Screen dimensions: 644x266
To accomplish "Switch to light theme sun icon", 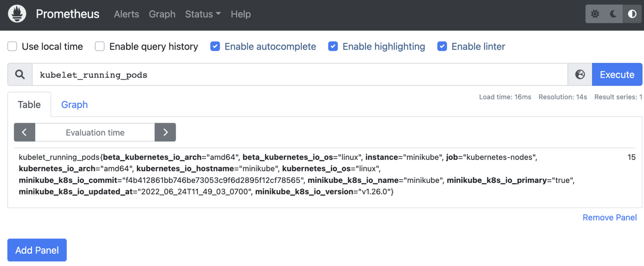I will [595, 14].
